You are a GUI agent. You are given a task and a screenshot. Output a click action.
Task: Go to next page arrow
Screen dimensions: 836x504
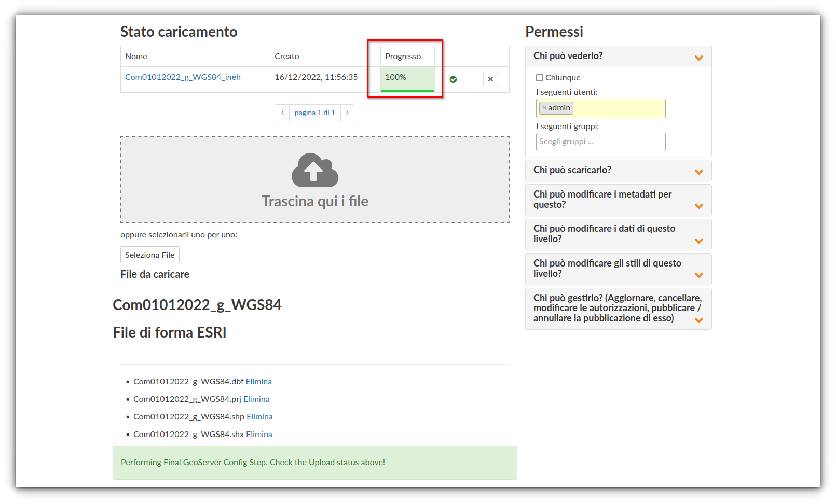(x=347, y=113)
